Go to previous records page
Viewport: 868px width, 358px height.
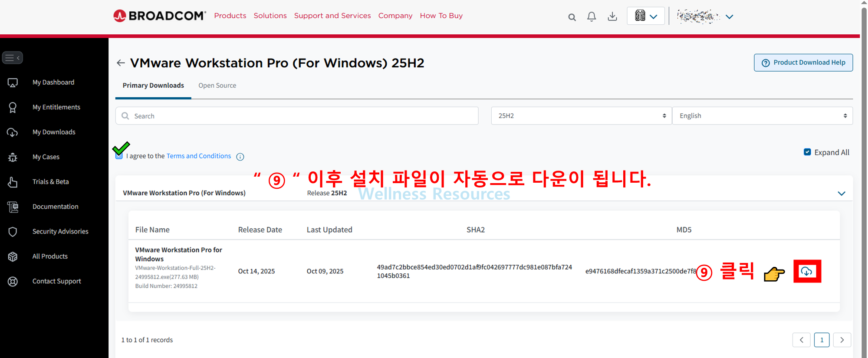click(801, 340)
